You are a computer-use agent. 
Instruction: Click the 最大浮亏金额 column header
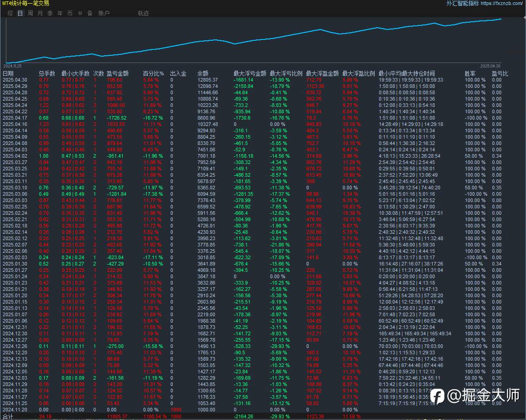[x=250, y=73]
